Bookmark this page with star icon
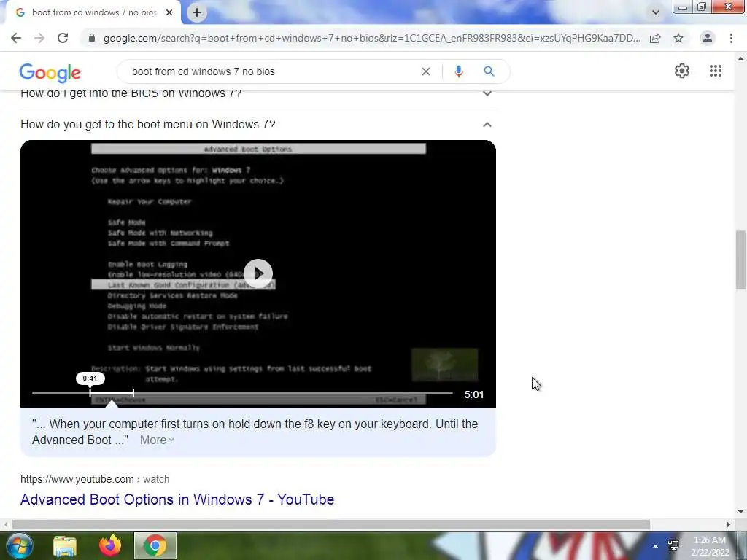 pyautogui.click(x=678, y=38)
